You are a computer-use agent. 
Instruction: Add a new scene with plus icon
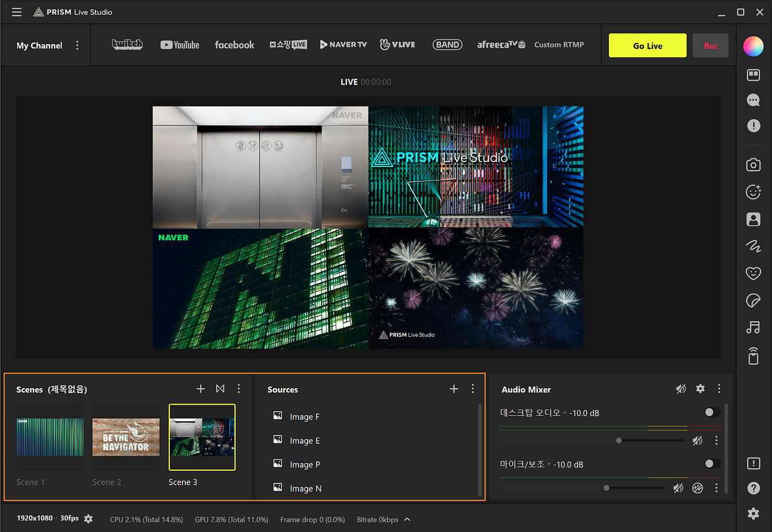click(201, 389)
